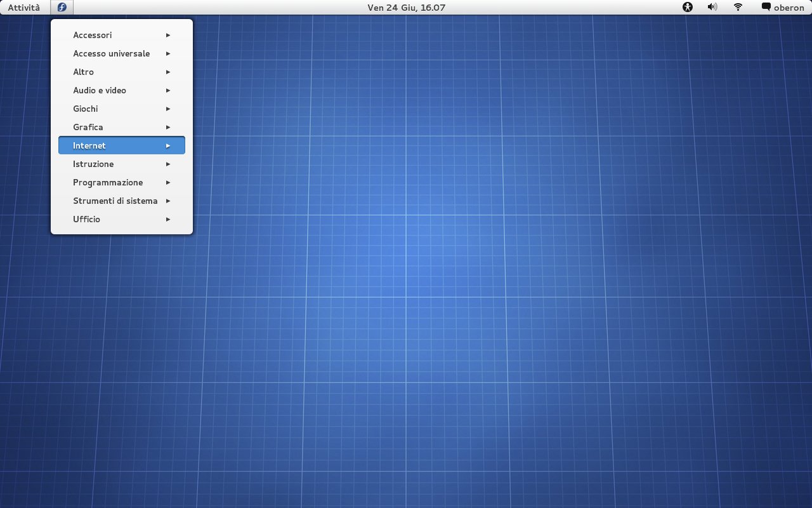Open the clock calendar Ven 24 Giu, 16.07
The image size is (812, 508).
(406, 8)
